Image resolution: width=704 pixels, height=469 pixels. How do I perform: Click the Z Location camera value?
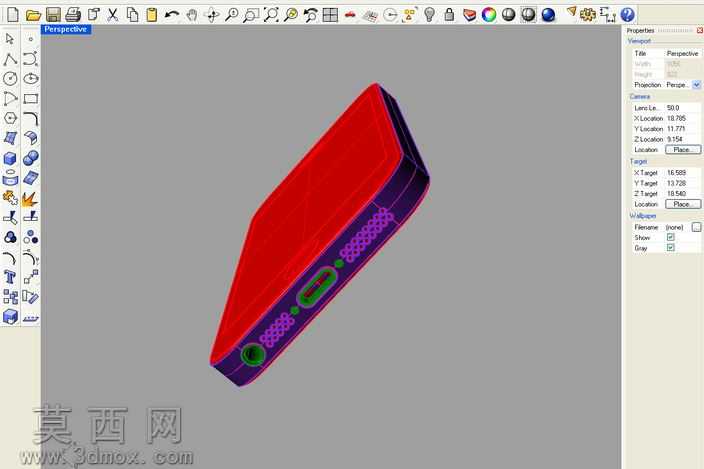tap(682, 139)
